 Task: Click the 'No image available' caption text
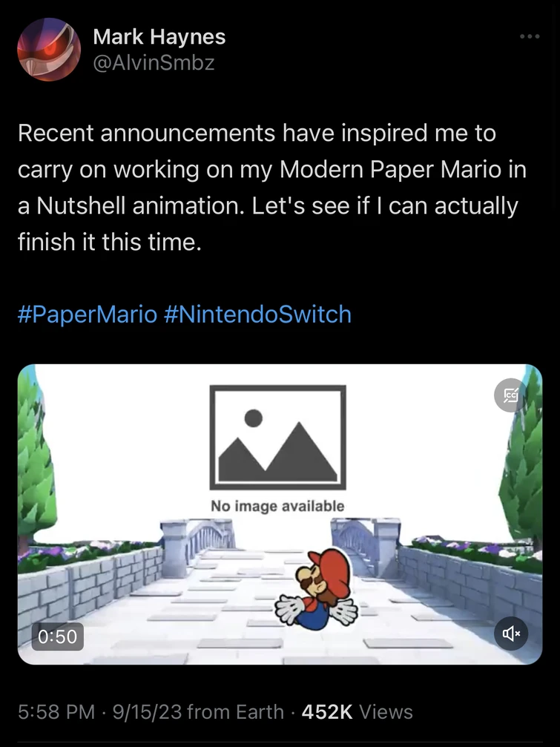click(x=277, y=506)
